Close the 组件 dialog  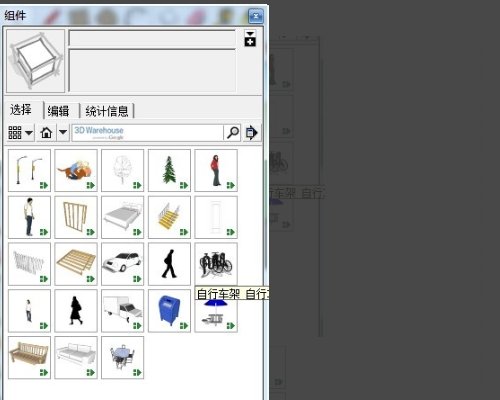256,16
